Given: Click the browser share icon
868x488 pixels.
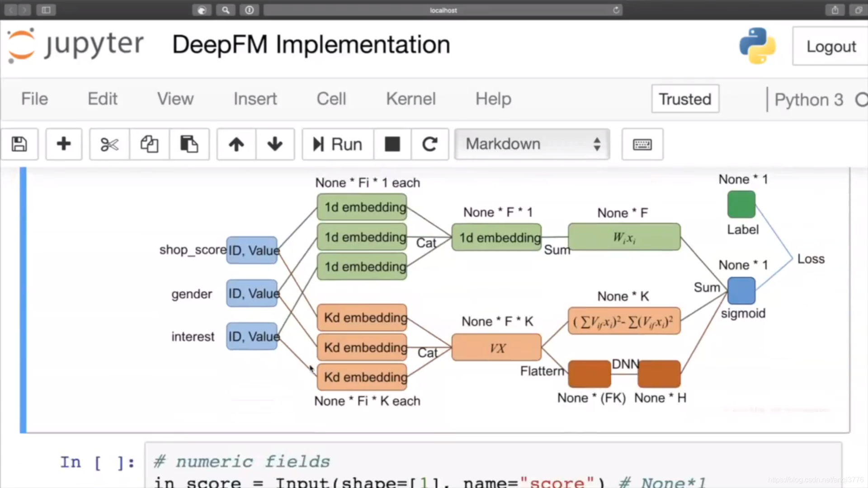Looking at the screenshot, I should [x=835, y=10].
